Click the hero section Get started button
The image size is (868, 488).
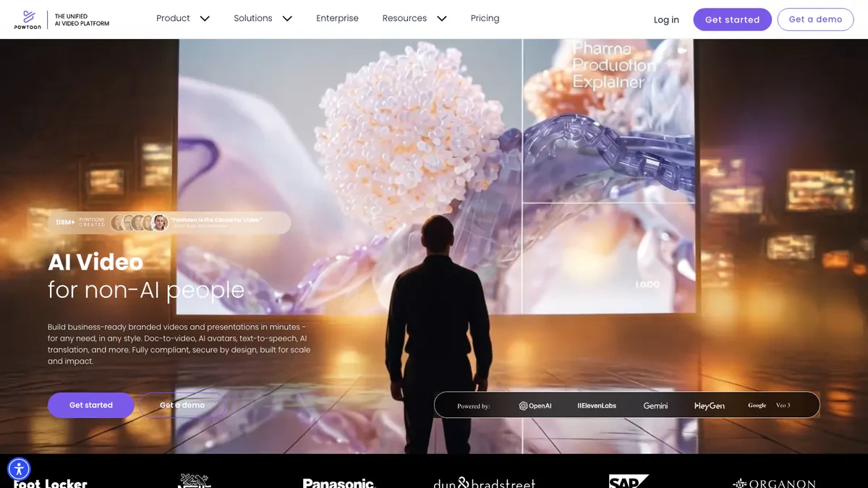tap(91, 405)
